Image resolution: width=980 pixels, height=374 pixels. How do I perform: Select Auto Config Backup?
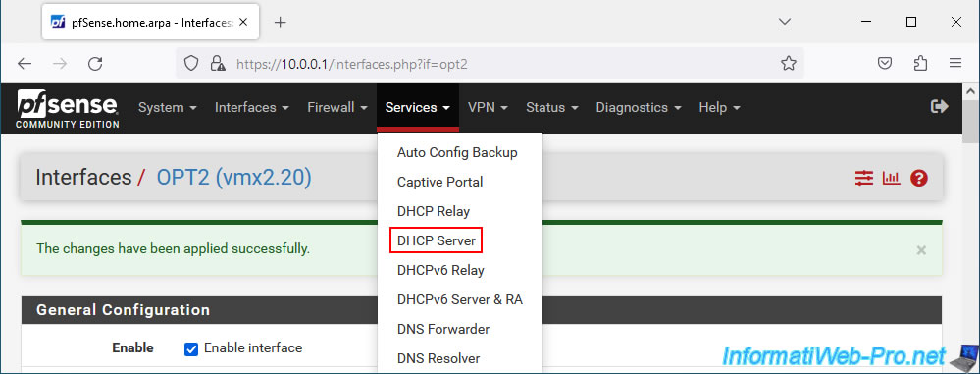tap(457, 152)
